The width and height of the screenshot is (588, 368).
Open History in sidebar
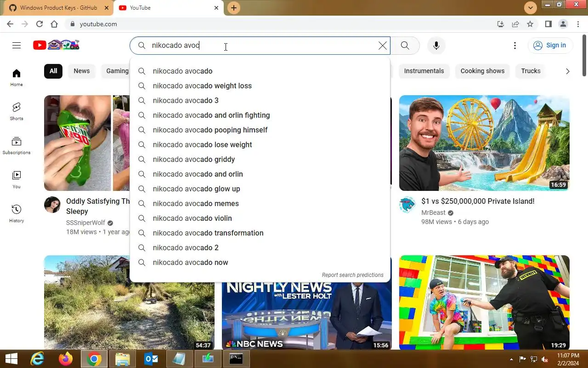click(17, 214)
